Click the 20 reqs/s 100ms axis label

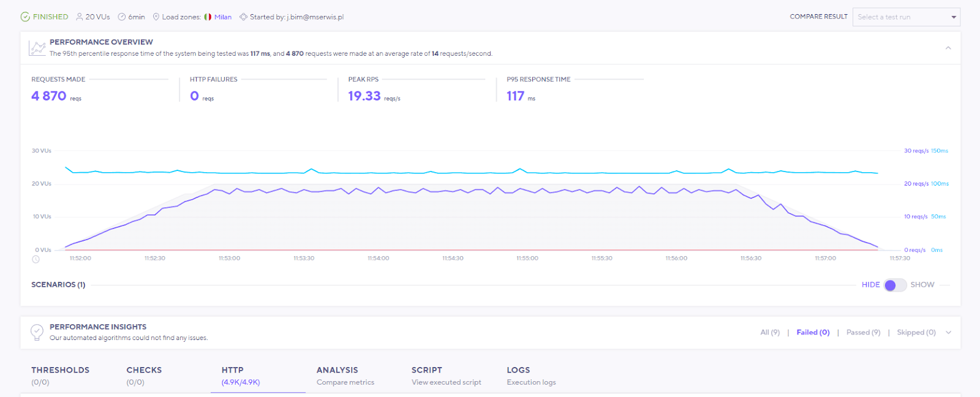click(x=926, y=184)
